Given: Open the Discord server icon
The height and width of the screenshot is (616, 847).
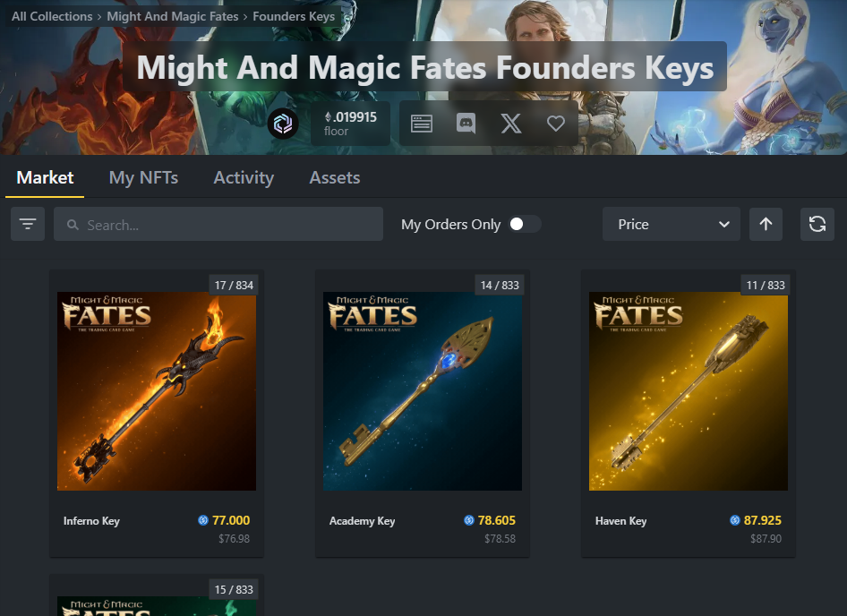Looking at the screenshot, I should tap(466, 124).
